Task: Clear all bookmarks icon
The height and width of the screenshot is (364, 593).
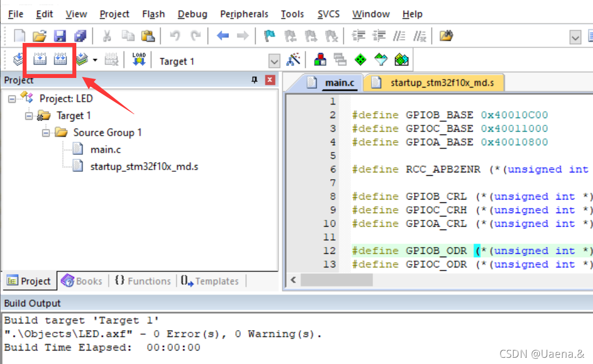Action: (331, 36)
